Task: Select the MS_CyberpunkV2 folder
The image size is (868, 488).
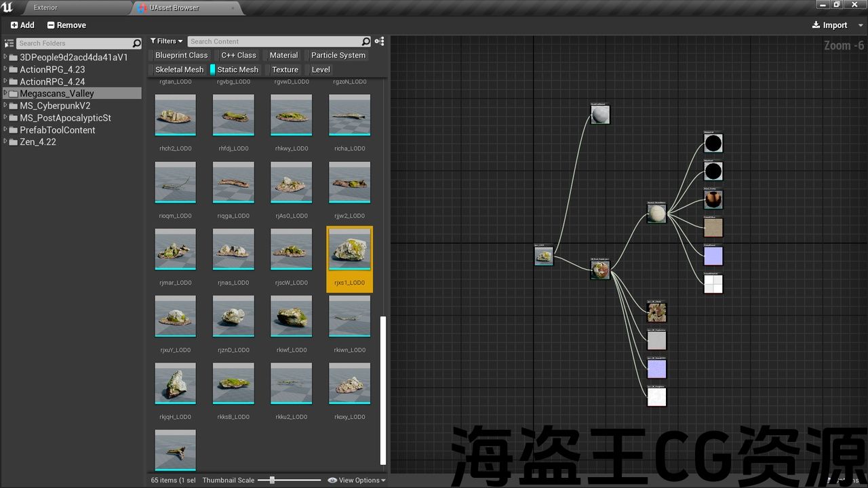Action: [x=55, y=106]
